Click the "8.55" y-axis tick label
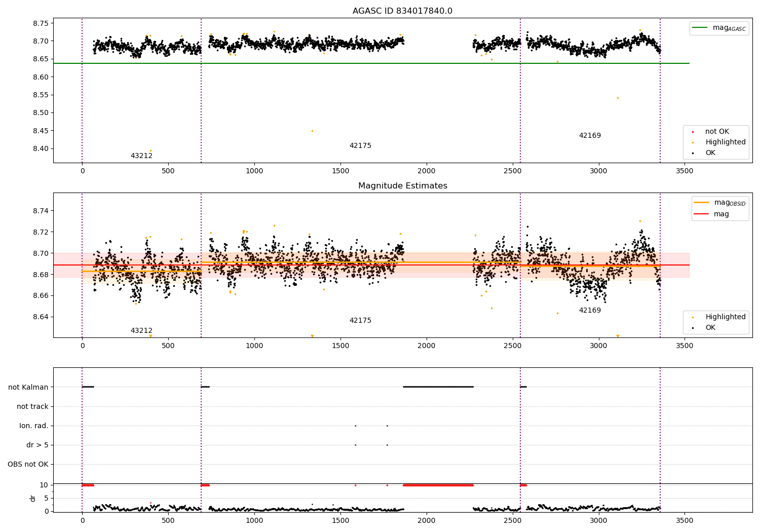This screenshot has width=760, height=532. point(41,95)
